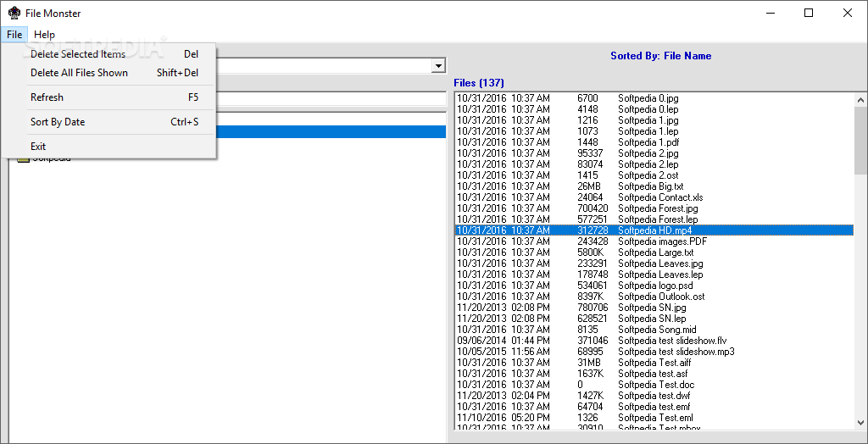
Task: Select file Softpedia Outlook.ost
Action: pos(654,297)
